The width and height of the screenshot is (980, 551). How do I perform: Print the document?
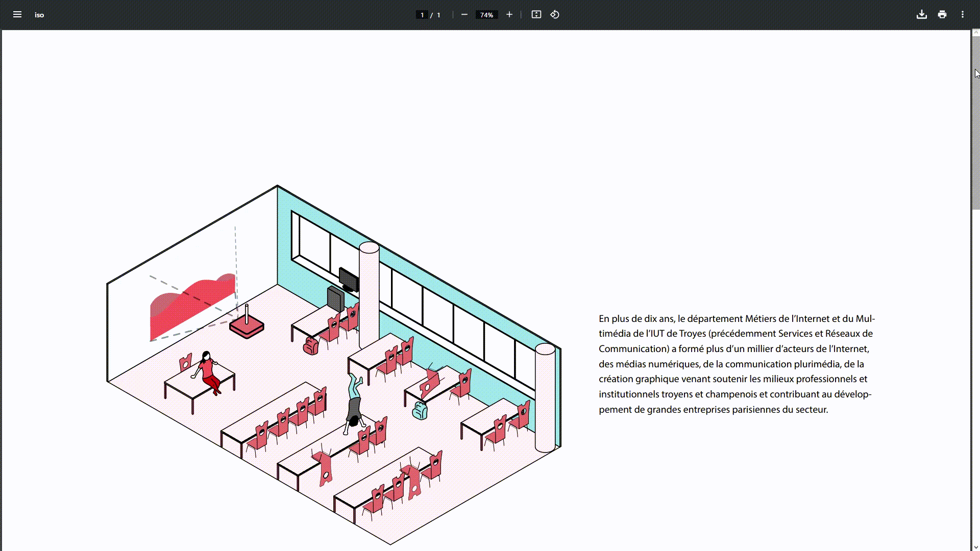[942, 15]
